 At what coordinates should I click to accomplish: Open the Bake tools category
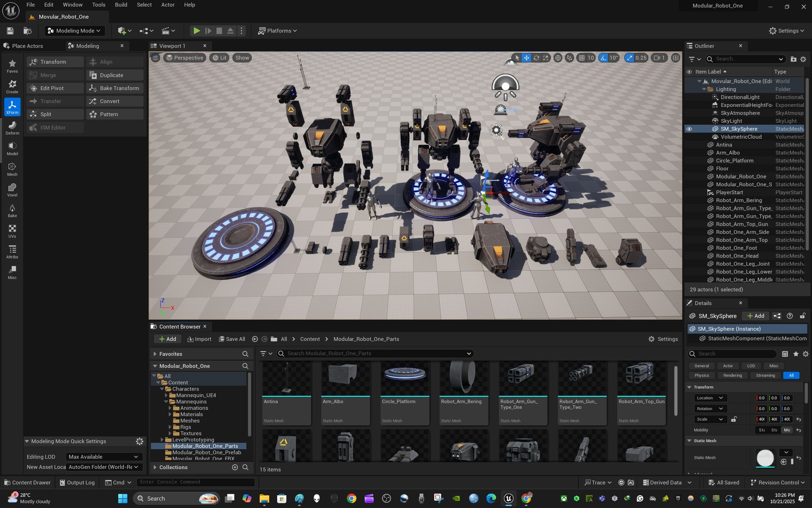tap(12, 210)
